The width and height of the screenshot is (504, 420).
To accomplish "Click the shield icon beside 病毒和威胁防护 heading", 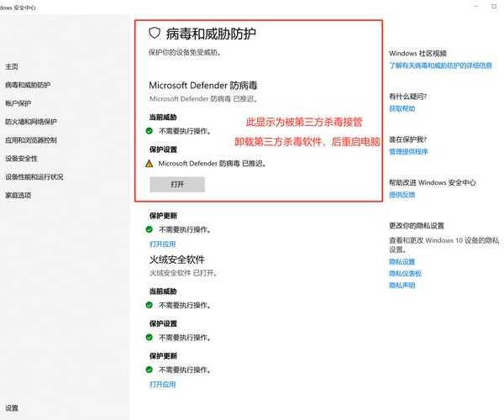I will pos(155,33).
